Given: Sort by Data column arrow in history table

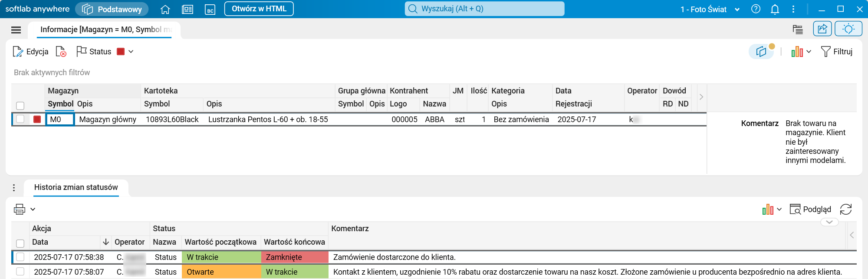Looking at the screenshot, I should coord(105,242).
